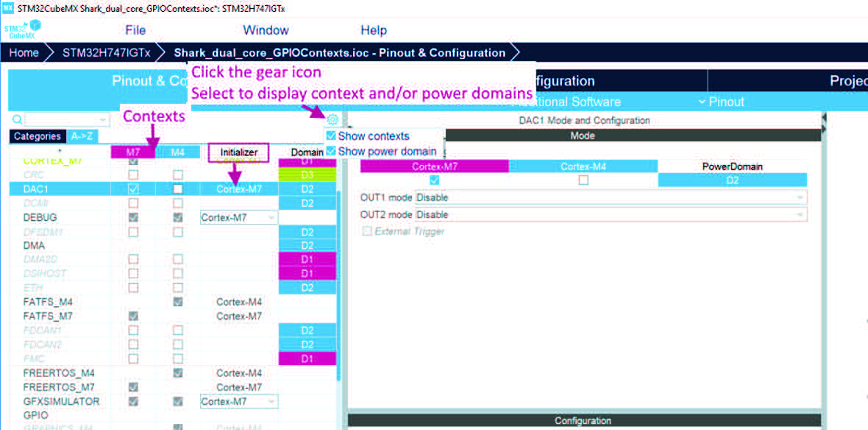Uncheck the Cortex-M7 checkbox in Mode panel
Viewport: 868px width, 430px height.
pos(435,180)
